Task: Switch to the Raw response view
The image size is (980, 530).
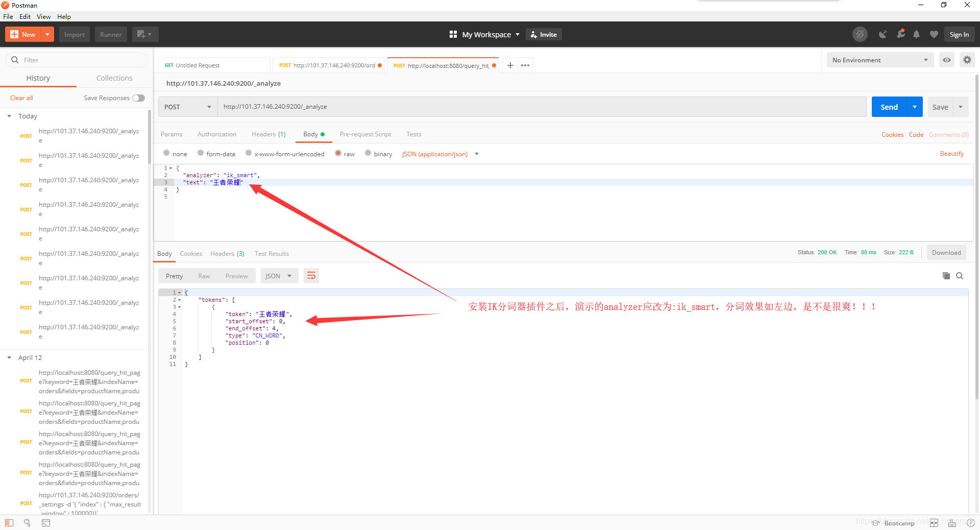Action: [204, 276]
